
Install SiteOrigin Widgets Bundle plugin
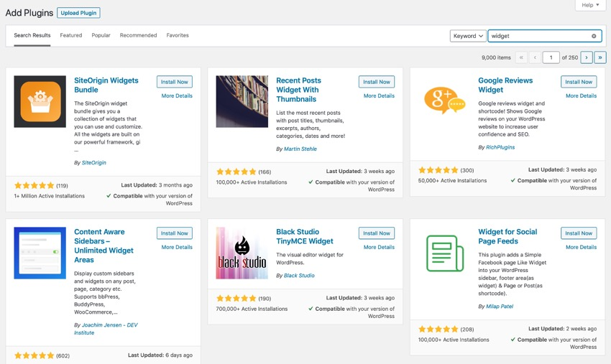pyautogui.click(x=175, y=82)
